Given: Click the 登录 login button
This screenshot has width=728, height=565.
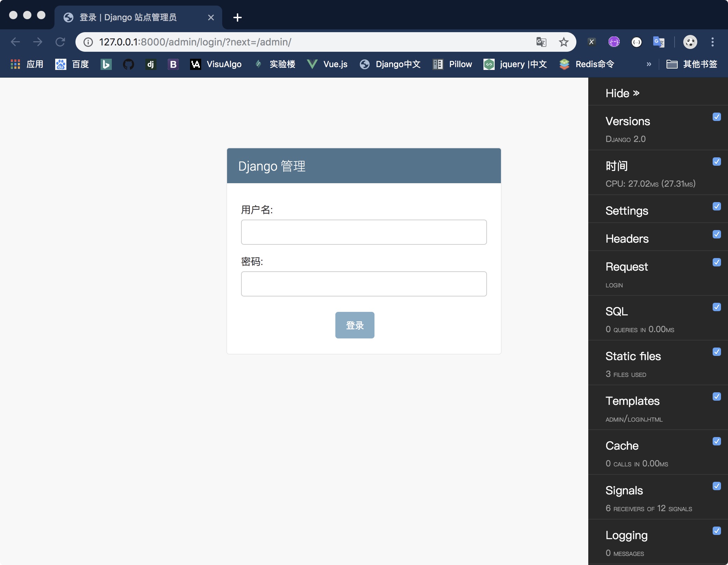Looking at the screenshot, I should pyautogui.click(x=355, y=325).
